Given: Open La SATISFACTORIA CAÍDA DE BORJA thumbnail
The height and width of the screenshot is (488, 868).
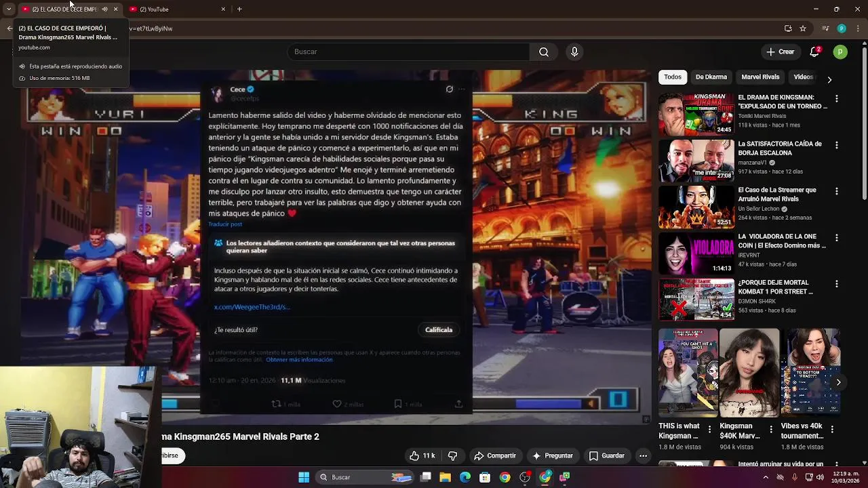Looking at the screenshot, I should 696,161.
